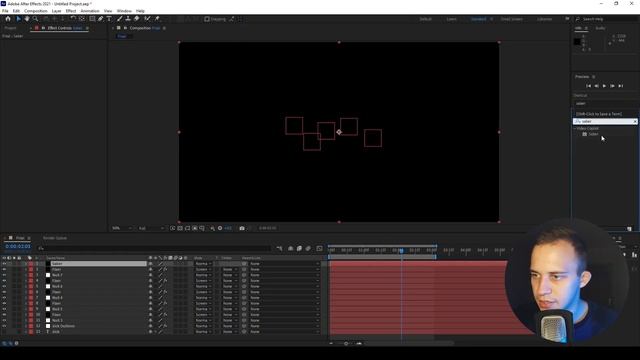Toggle the Snapping checkbox

pos(207,19)
